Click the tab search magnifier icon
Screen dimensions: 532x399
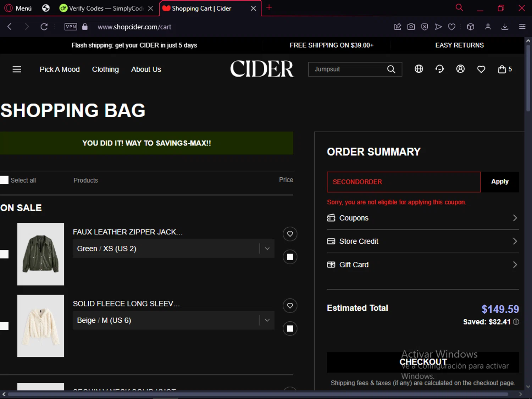coord(459,7)
